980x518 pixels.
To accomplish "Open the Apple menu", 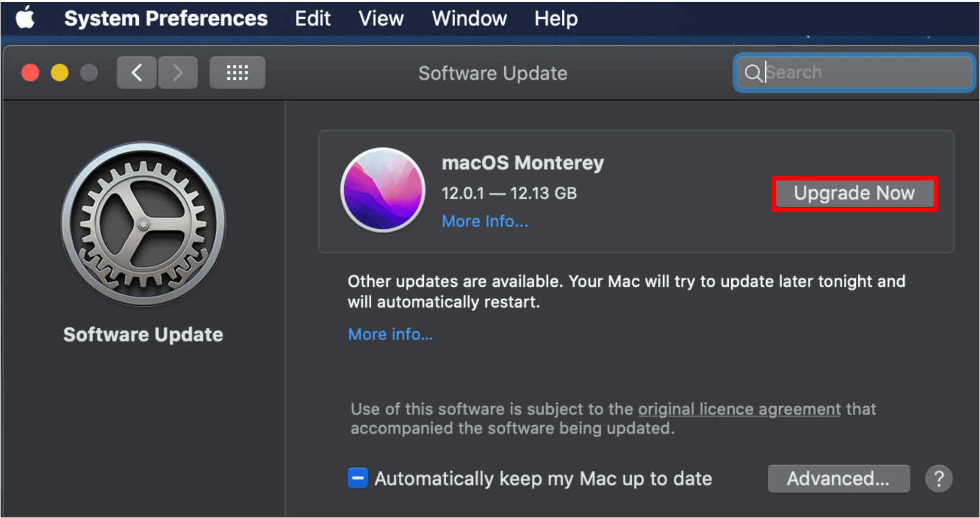I will pyautogui.click(x=25, y=18).
